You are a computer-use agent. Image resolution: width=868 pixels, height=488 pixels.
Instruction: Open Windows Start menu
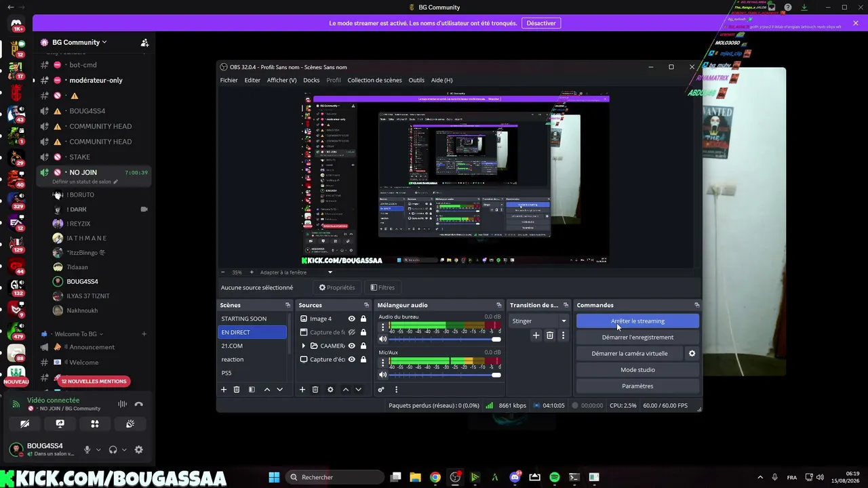(274, 477)
